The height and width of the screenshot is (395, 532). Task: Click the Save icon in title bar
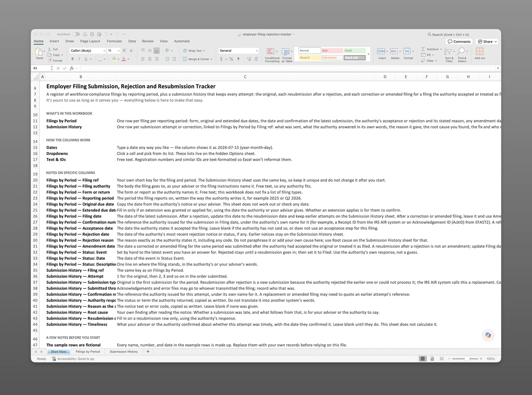point(92,34)
